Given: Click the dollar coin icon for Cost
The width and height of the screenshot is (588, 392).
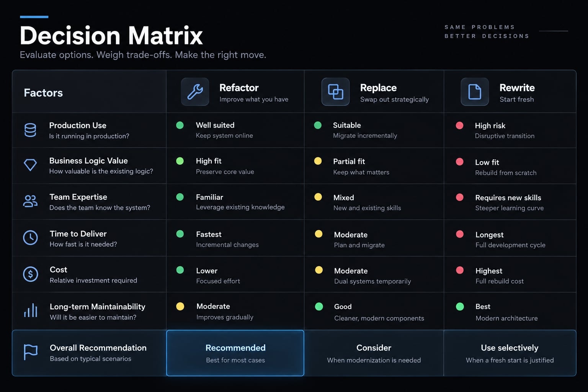Looking at the screenshot, I should click(x=31, y=274).
